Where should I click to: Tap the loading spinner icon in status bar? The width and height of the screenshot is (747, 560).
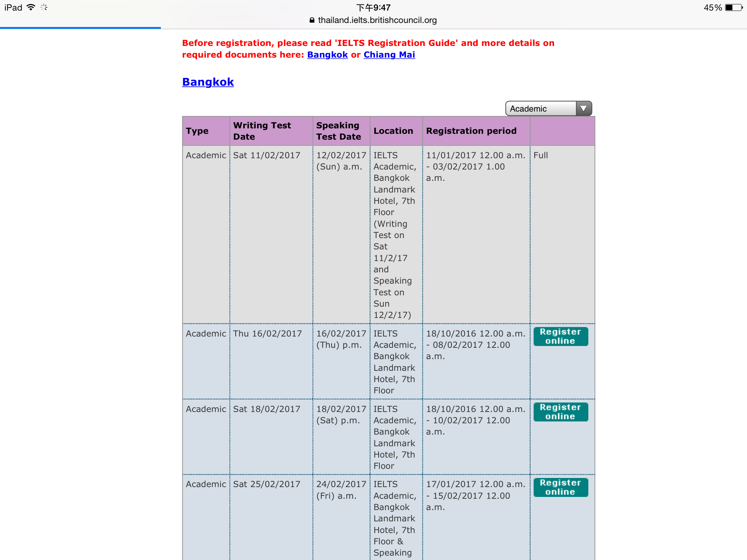coord(44,7)
